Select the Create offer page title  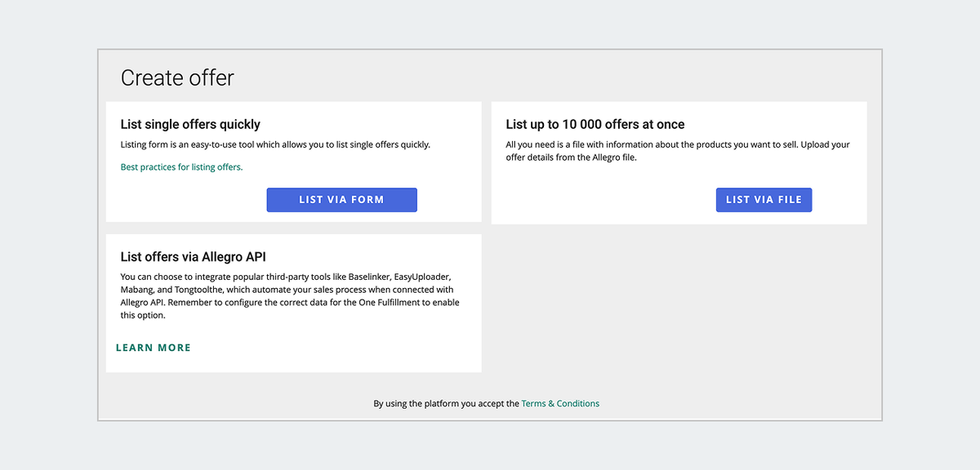tap(177, 78)
